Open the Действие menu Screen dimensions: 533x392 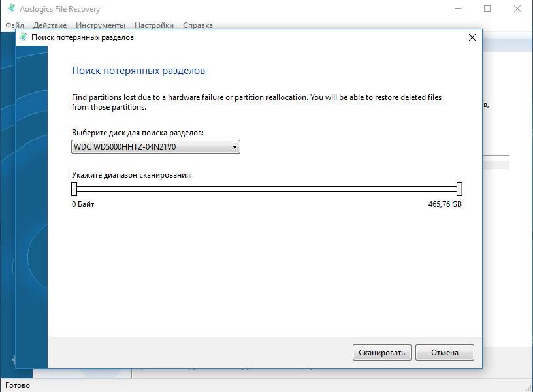(x=50, y=25)
